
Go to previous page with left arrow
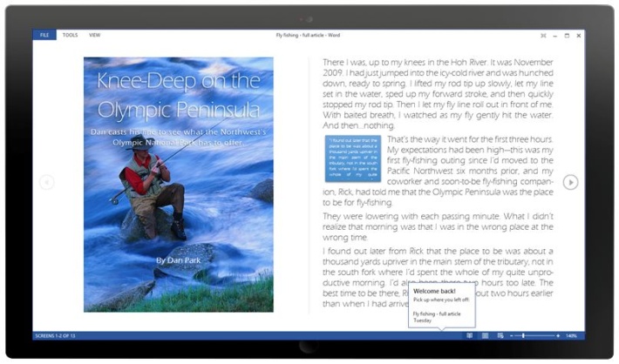pos(47,182)
